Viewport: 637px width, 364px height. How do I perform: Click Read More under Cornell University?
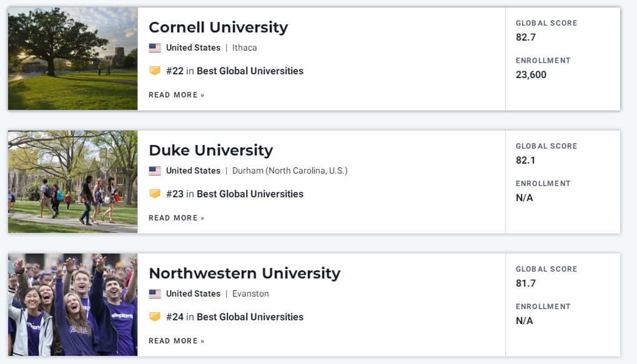[176, 95]
